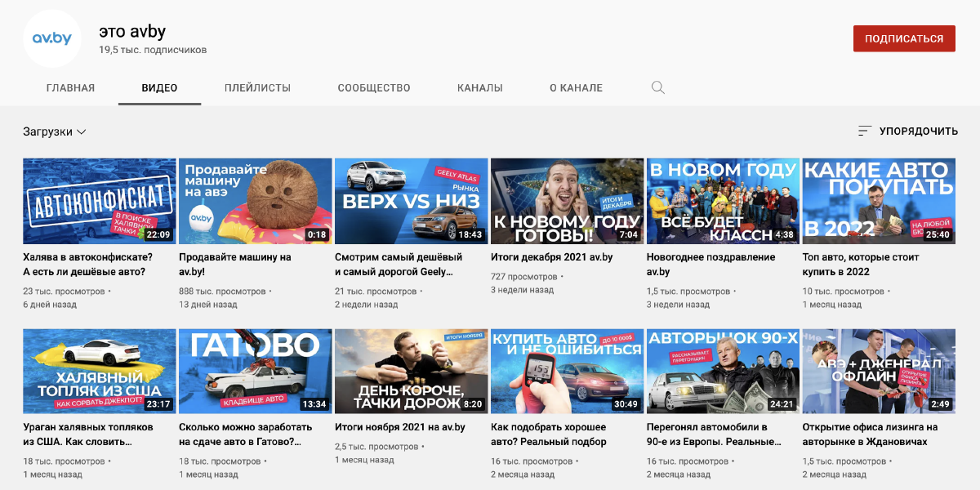
Task: Click the 727 просмотров view count
Action: click(524, 277)
